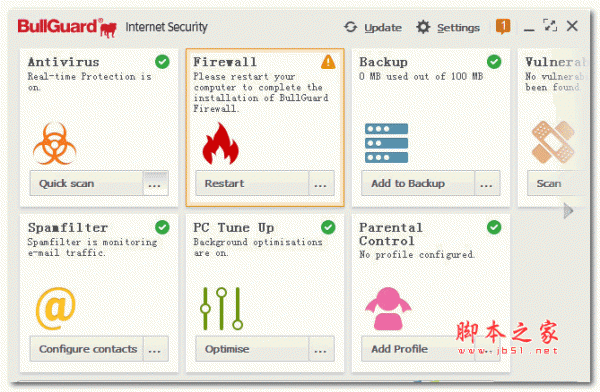Open the Update link
The height and width of the screenshot is (392, 600).
[383, 28]
